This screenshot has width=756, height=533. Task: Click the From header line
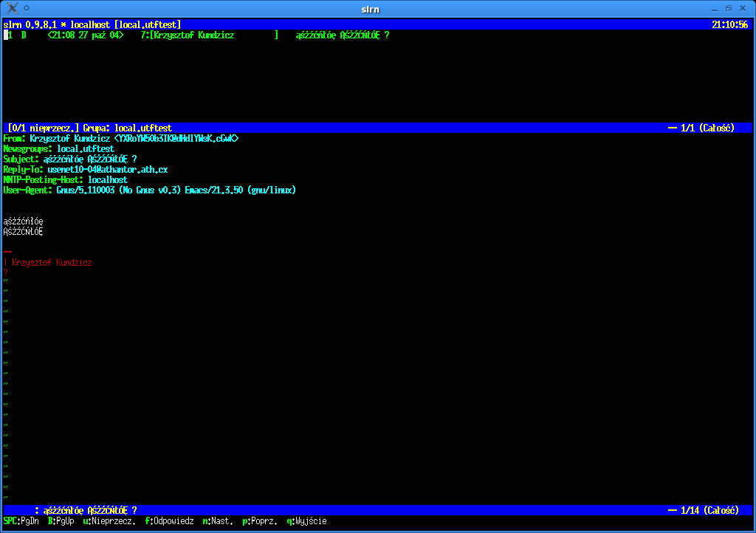tap(121, 139)
